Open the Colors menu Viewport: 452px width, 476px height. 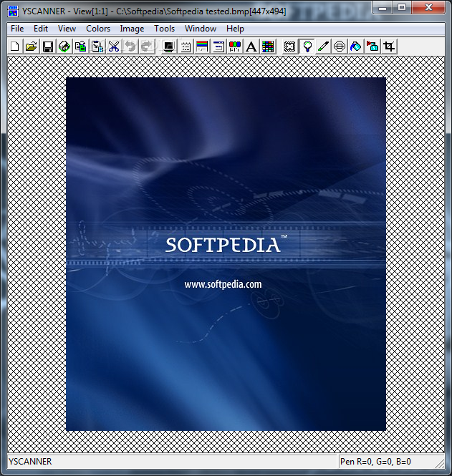coord(98,29)
